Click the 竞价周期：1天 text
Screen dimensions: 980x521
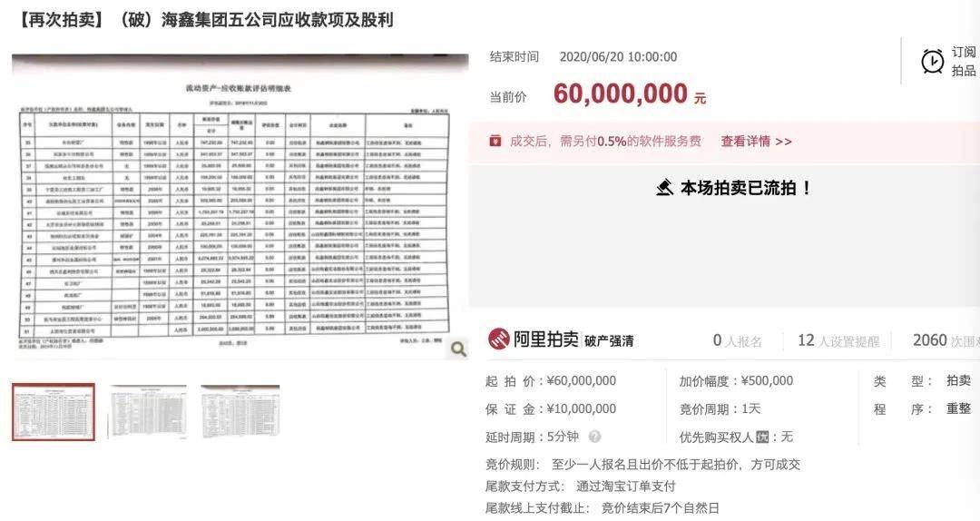pos(720,409)
